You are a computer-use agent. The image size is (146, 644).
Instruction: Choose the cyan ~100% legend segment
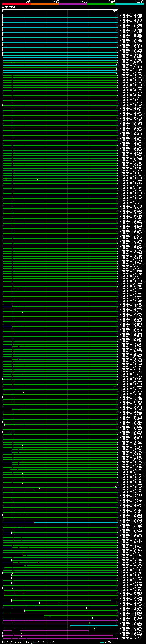pos(130,4)
